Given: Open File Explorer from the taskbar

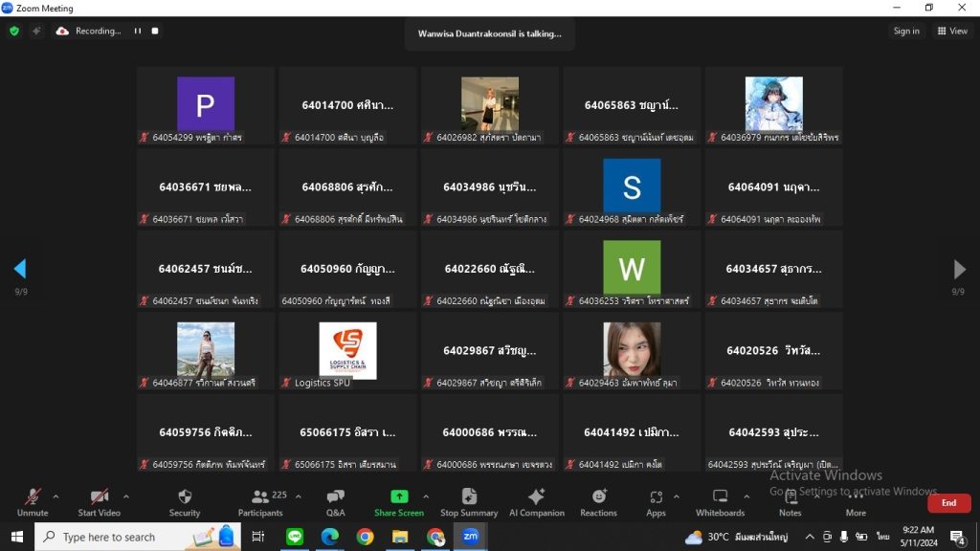Looking at the screenshot, I should click(x=400, y=537).
